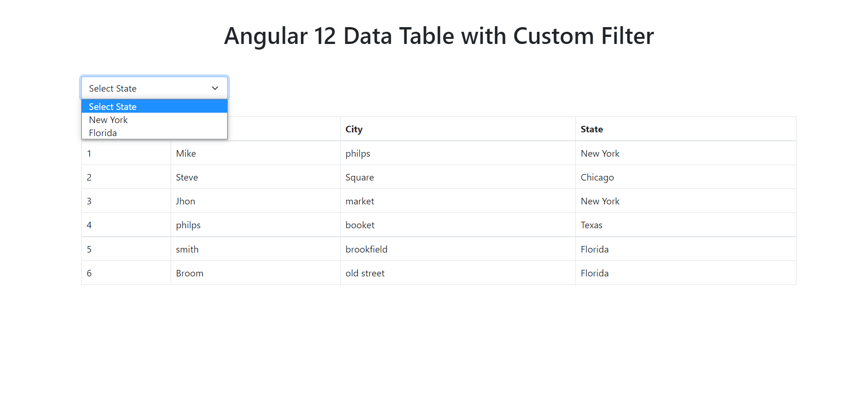Click the Square city cell
Image resolution: width=868 pixels, height=398 pixels.
tap(359, 177)
